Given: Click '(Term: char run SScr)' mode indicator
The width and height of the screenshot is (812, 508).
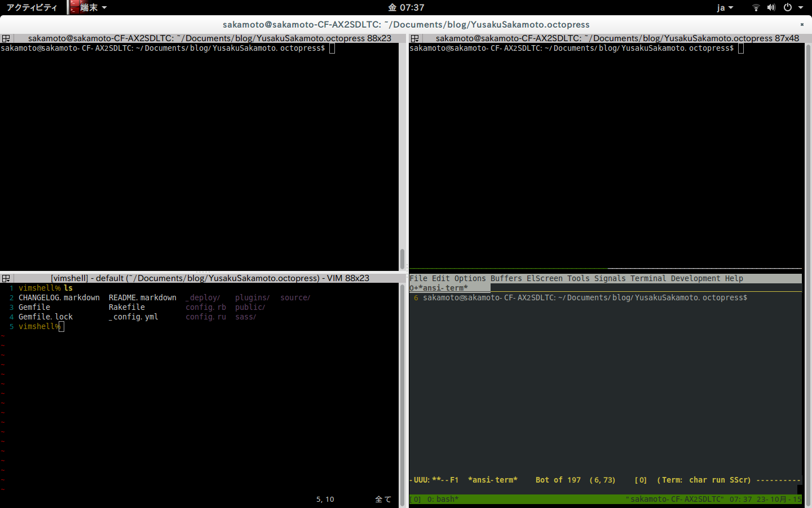Looking at the screenshot, I should tap(704, 480).
